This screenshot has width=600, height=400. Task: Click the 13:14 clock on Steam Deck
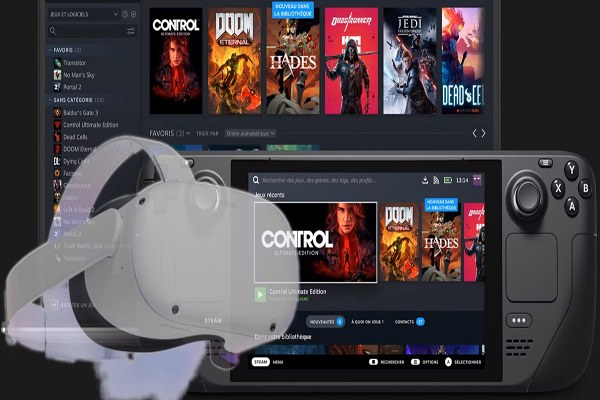coord(462,180)
